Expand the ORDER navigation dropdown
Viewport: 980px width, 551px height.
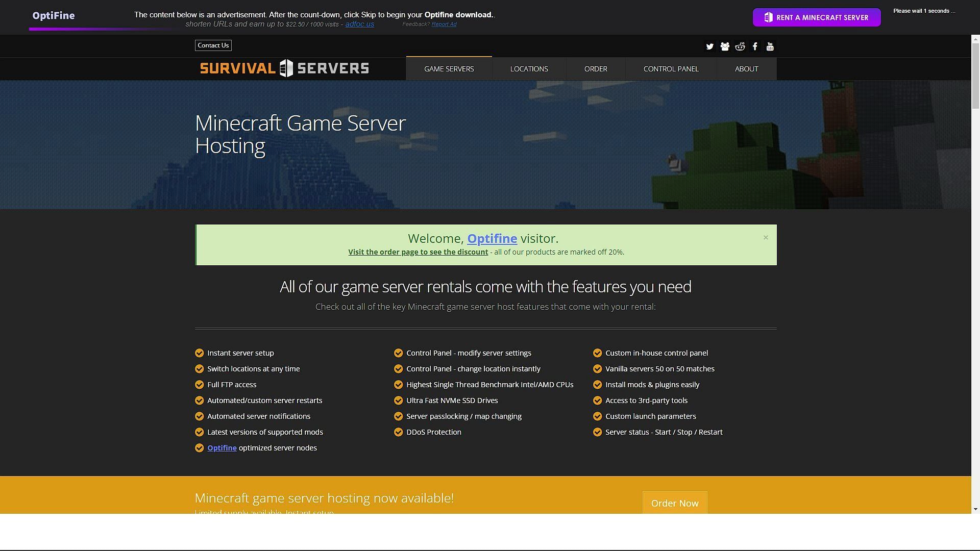click(595, 68)
